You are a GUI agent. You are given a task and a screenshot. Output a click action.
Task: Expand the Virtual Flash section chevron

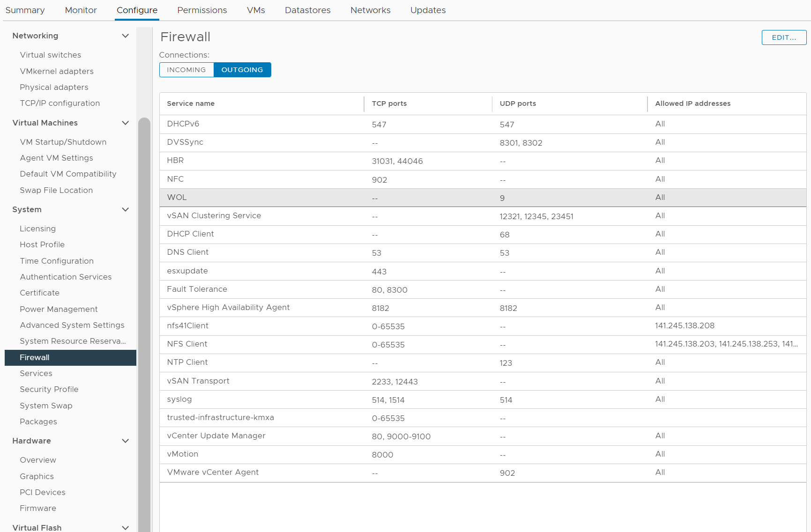125,528
